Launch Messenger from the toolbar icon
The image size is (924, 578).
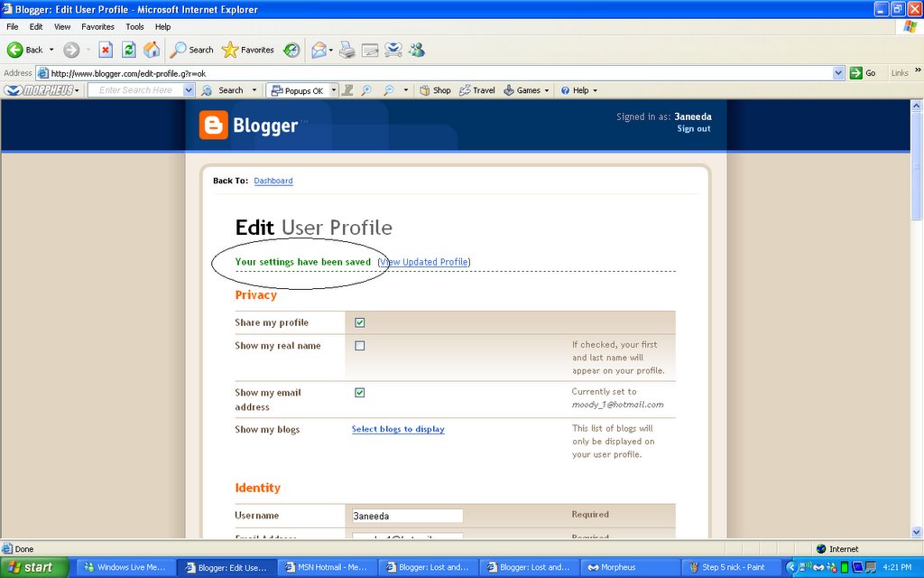pyautogui.click(x=417, y=51)
